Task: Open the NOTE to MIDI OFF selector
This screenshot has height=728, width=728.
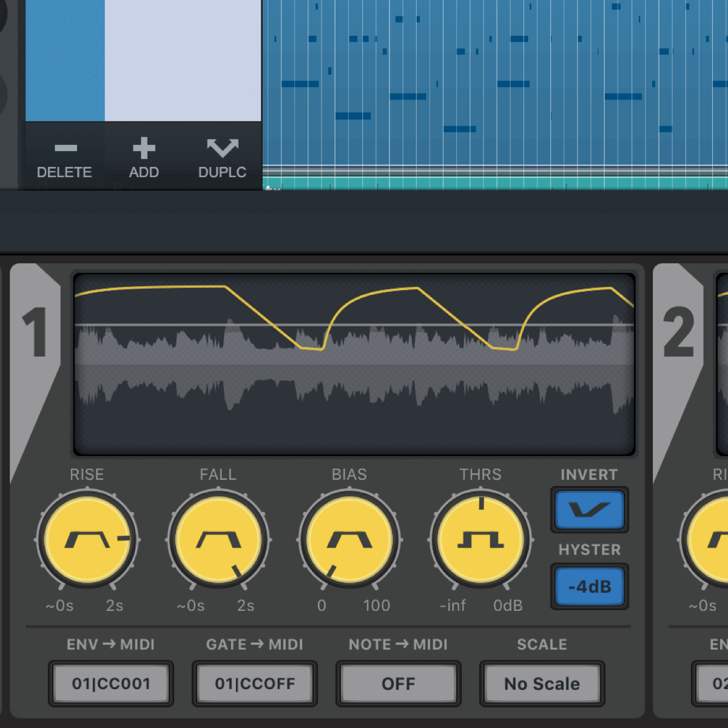Action: coord(398,684)
